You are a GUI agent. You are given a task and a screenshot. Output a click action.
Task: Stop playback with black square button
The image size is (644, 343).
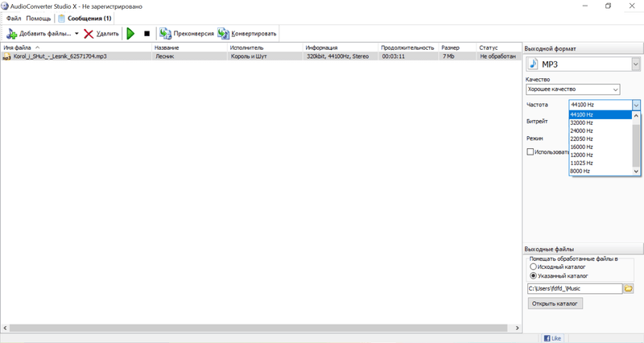tap(147, 34)
